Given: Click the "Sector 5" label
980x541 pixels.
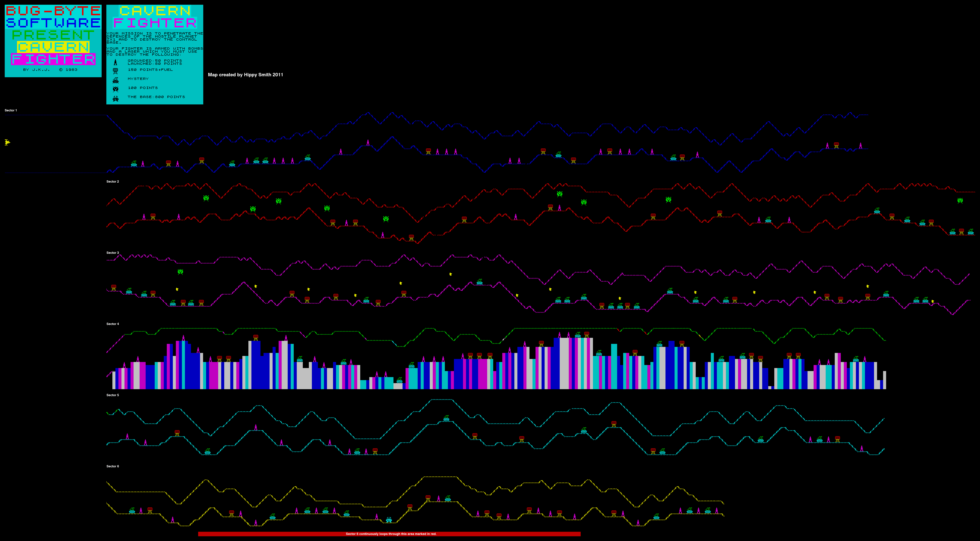Looking at the screenshot, I should (x=113, y=395).
